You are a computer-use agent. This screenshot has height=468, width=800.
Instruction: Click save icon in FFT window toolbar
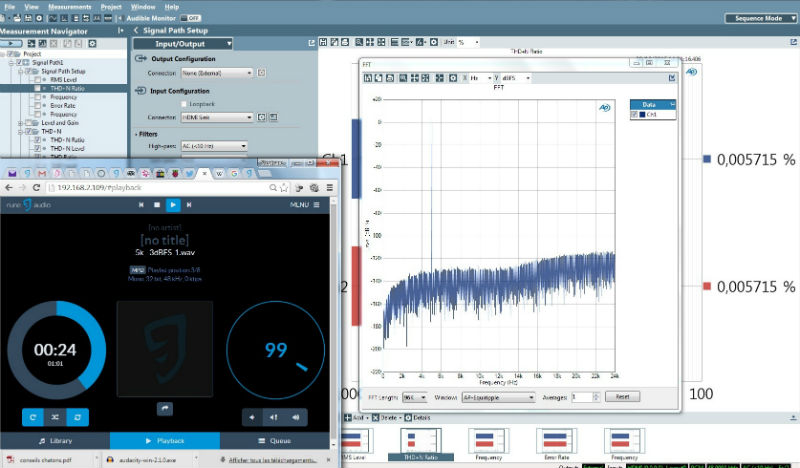pos(368,78)
